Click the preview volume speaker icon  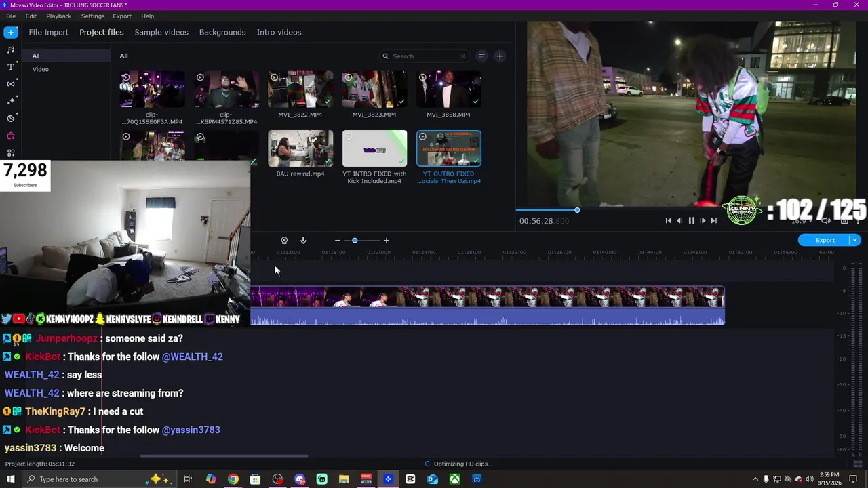[x=825, y=220]
